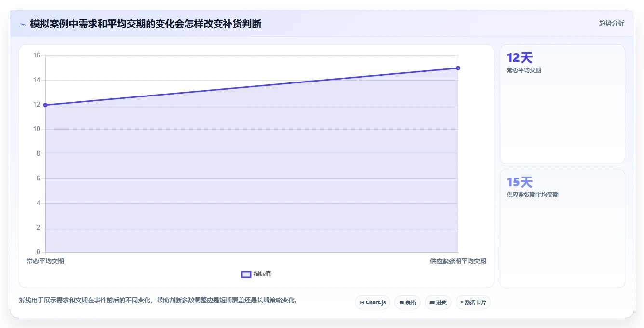
Task: Click the 数据卡片 tag icon
Action: pyautogui.click(x=462, y=302)
